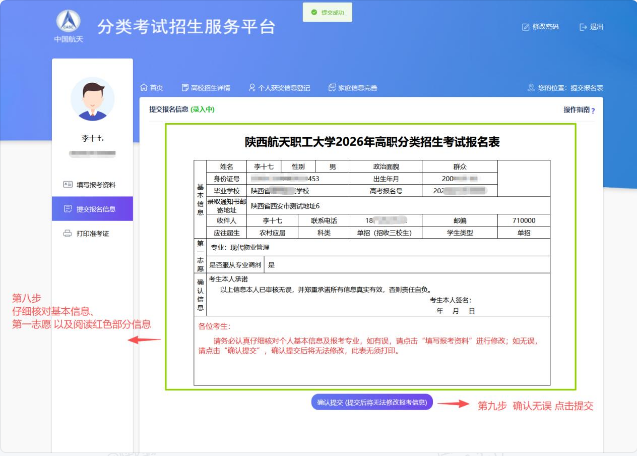Screen dimensions: 637x456
Task: Click the 高校招生详情 nav icon
Action: click(182, 88)
